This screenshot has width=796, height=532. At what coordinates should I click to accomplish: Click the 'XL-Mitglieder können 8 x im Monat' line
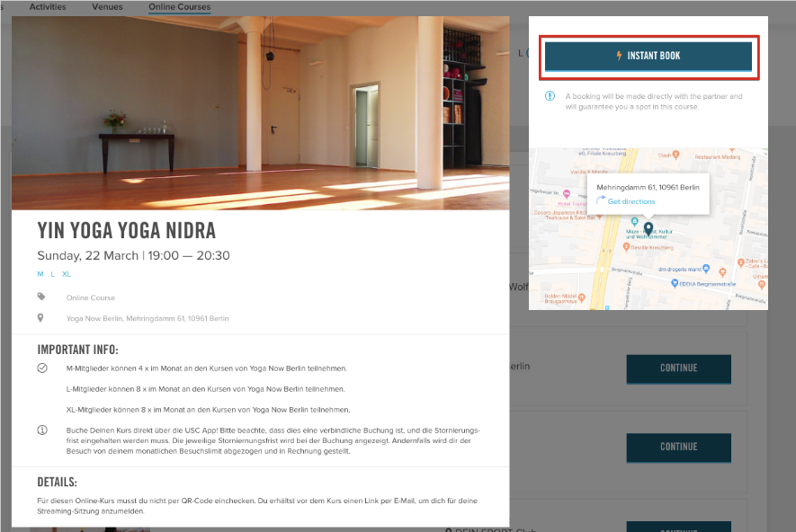[208, 410]
